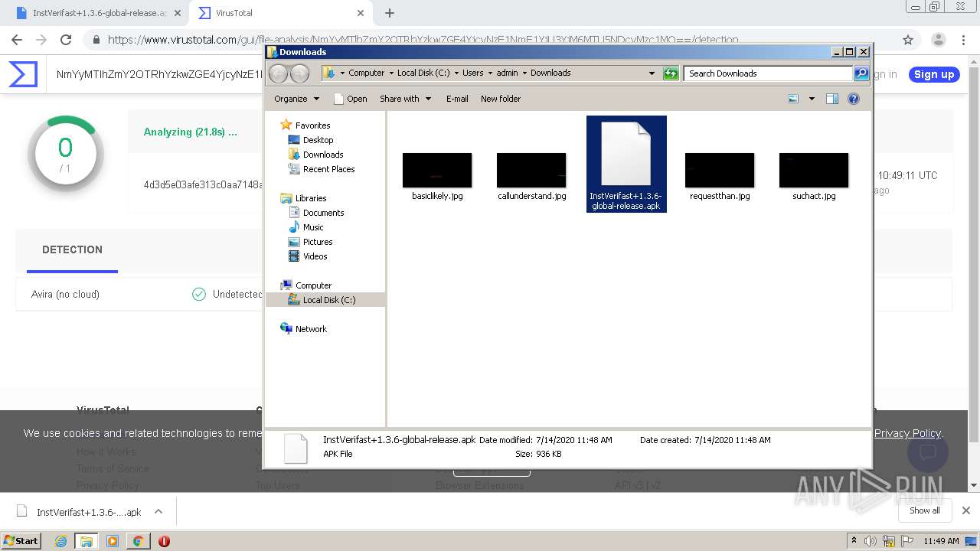The image size is (980, 551).
Task: Click Computer in the address breadcrumb
Action: (x=366, y=73)
